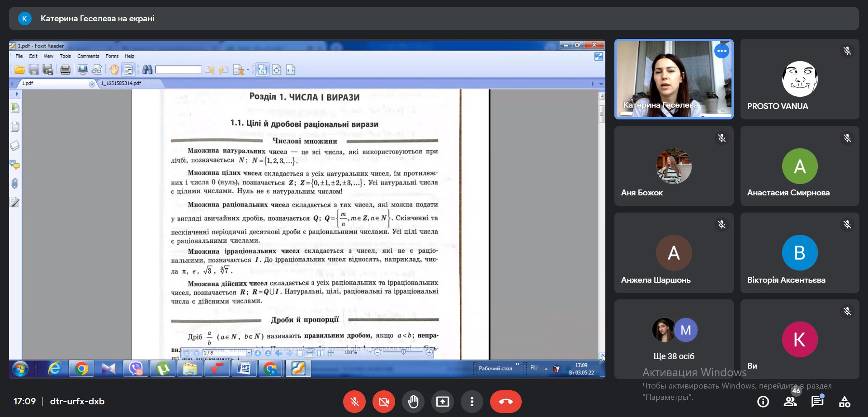Open meeting details info icon

tap(763, 402)
